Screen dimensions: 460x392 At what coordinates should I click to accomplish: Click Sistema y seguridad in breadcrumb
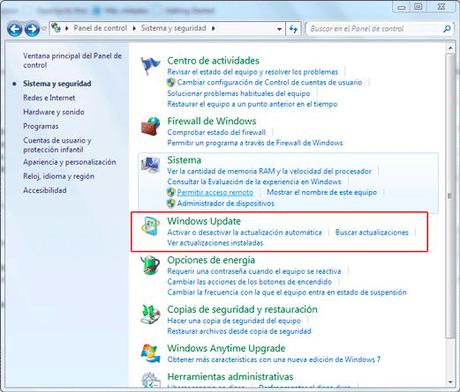point(173,28)
